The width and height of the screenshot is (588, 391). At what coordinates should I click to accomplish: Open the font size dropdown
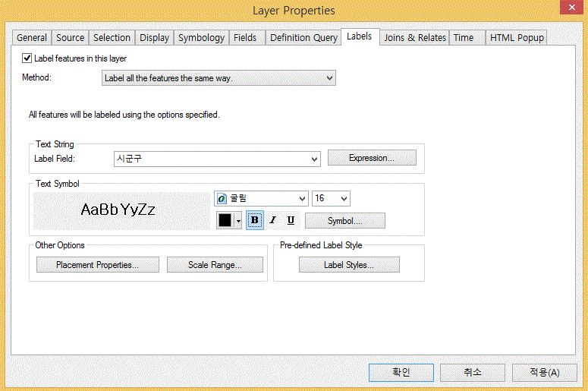coord(331,198)
